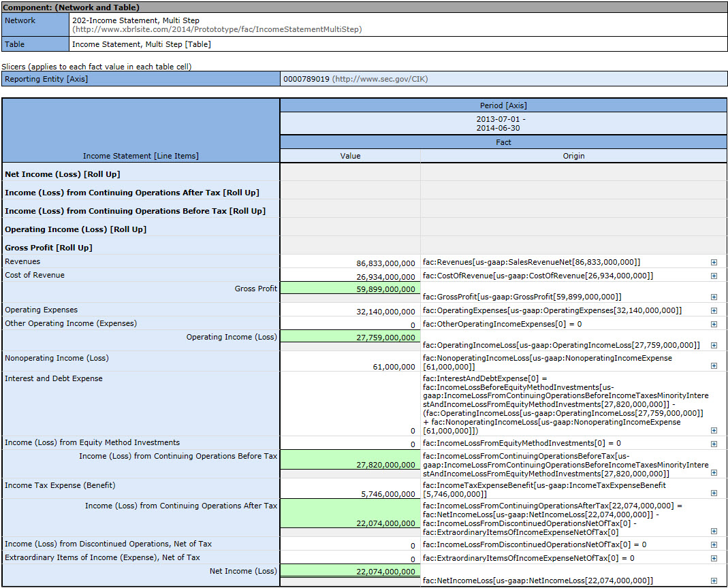Expand Interest and Debt Expense origin plus icon
728x588 pixels.
714,430
